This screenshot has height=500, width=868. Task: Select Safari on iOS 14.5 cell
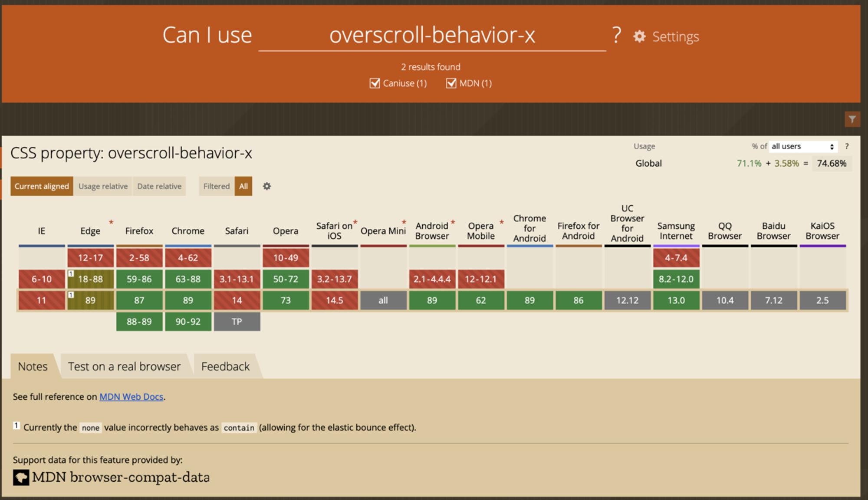pos(334,300)
